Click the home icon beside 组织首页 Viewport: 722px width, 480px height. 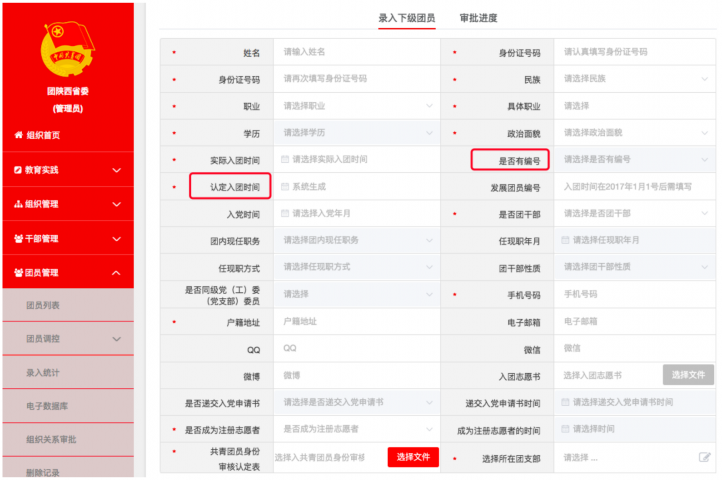(x=18, y=135)
